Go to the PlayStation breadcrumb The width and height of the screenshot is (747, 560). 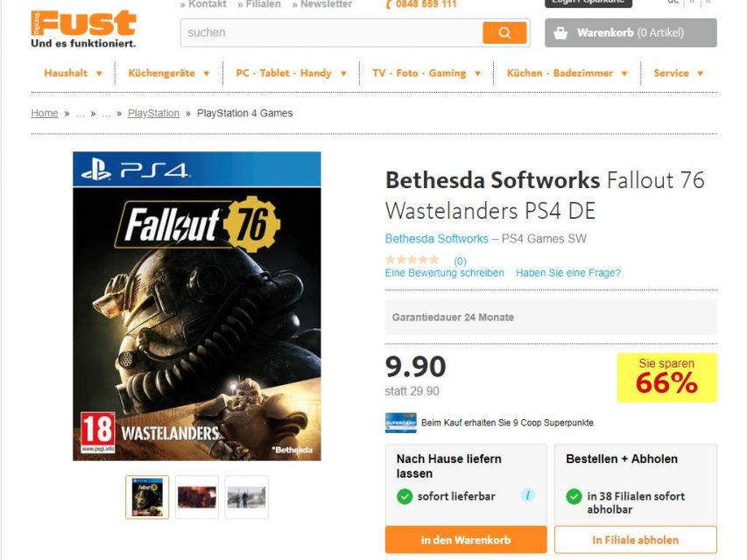tap(153, 114)
